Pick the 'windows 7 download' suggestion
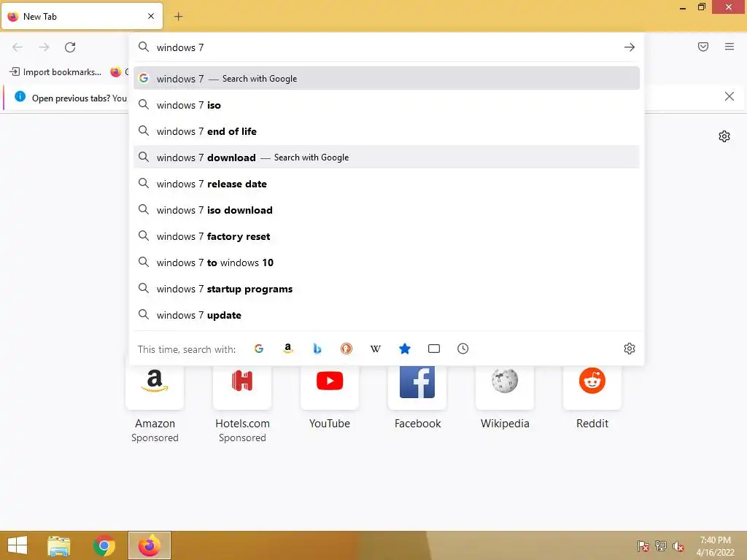Screen dimensions: 747x560 click(x=387, y=157)
